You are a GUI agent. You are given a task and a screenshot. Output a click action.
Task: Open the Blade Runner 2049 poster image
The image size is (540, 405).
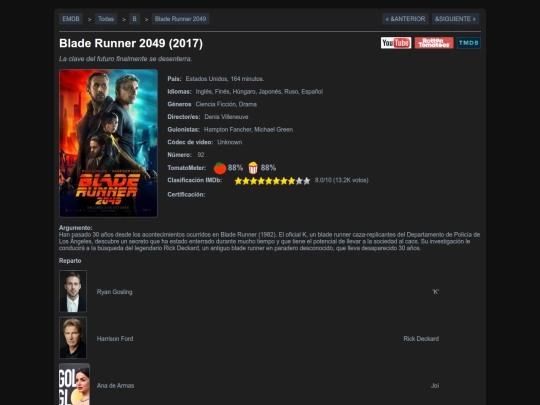pos(108,143)
